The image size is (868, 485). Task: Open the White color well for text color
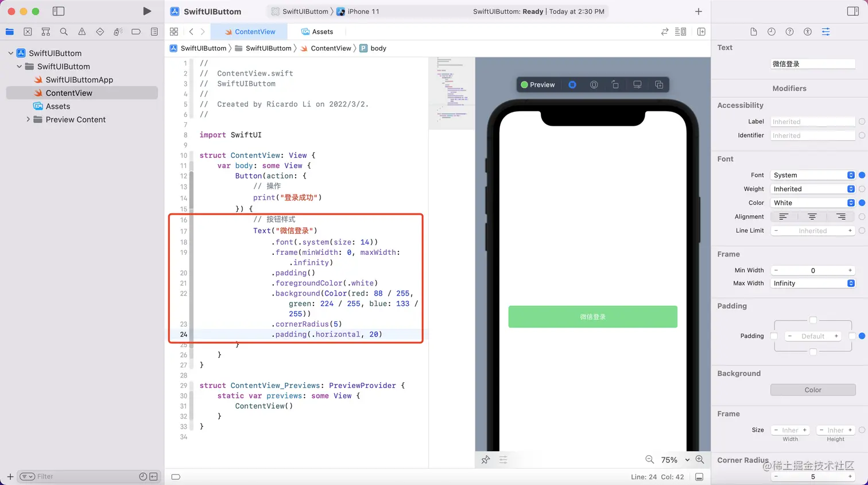point(811,203)
